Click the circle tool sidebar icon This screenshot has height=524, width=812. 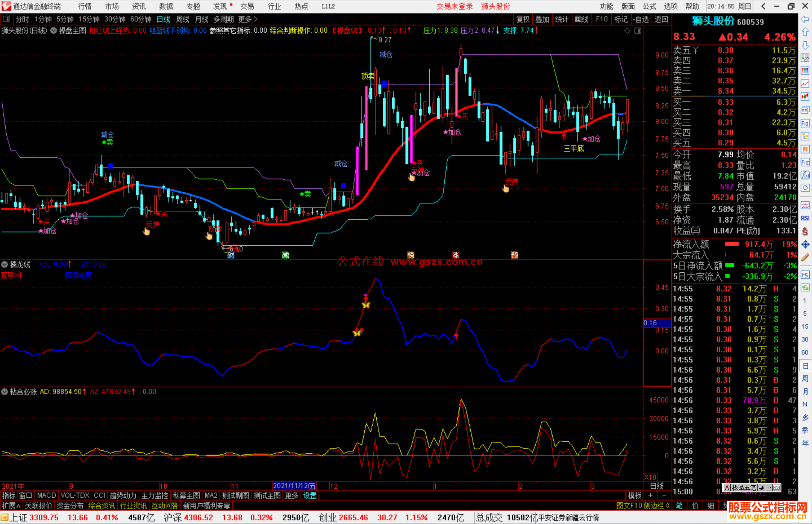pyautogui.click(x=805, y=188)
